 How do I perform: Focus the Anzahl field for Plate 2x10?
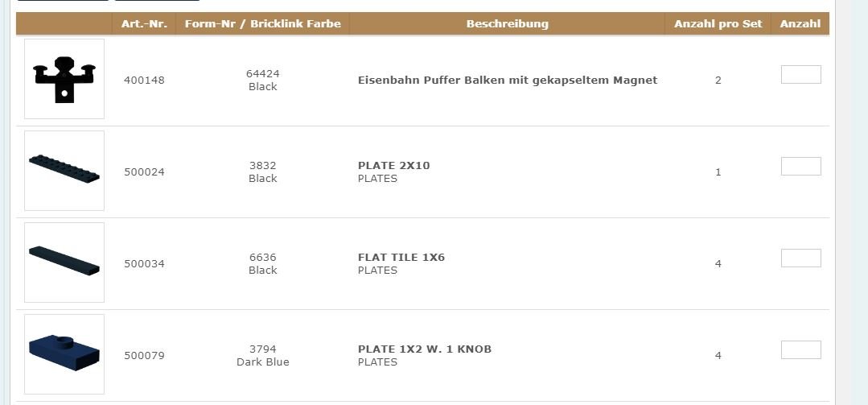[800, 167]
